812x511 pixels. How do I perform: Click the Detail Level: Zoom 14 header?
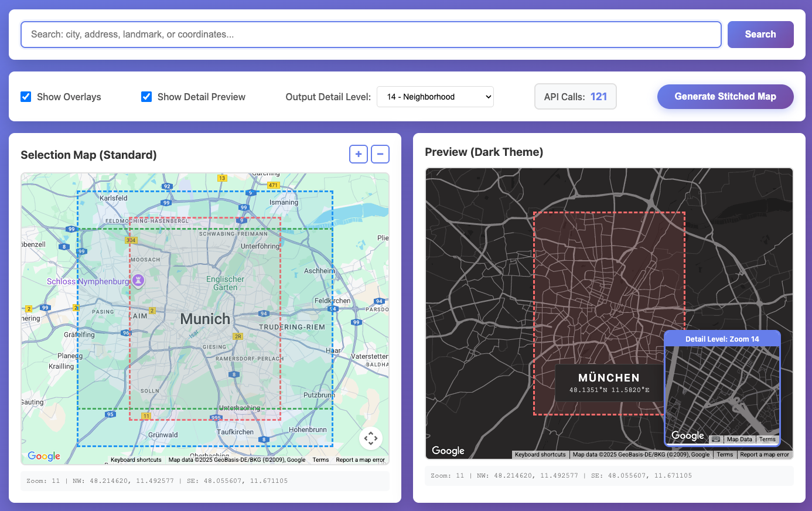click(722, 339)
